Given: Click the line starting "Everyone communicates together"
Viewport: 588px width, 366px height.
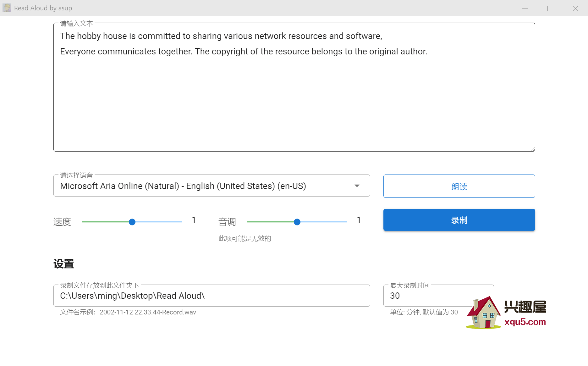Looking at the screenshot, I should pyautogui.click(x=244, y=52).
